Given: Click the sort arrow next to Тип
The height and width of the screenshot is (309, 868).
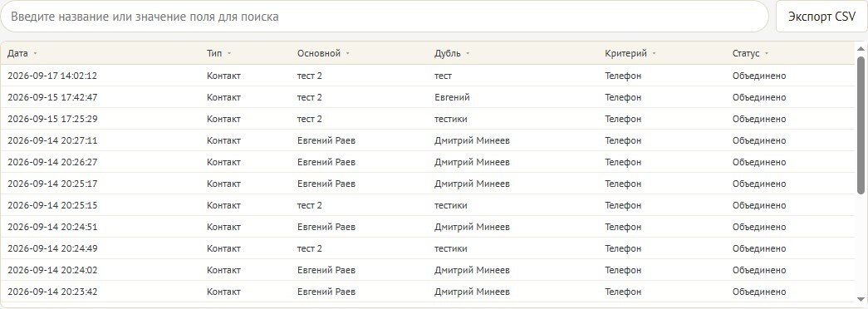Looking at the screenshot, I should click(229, 54).
